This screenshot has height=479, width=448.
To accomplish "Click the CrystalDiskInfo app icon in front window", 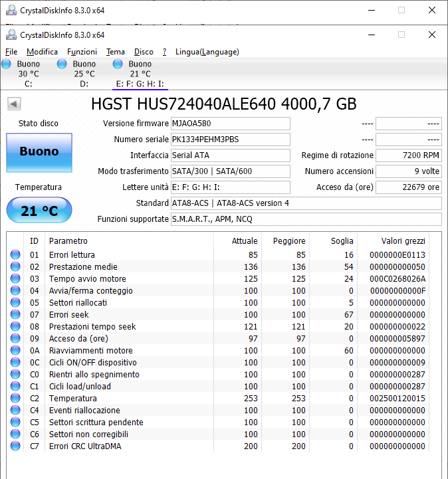I will point(11,35).
